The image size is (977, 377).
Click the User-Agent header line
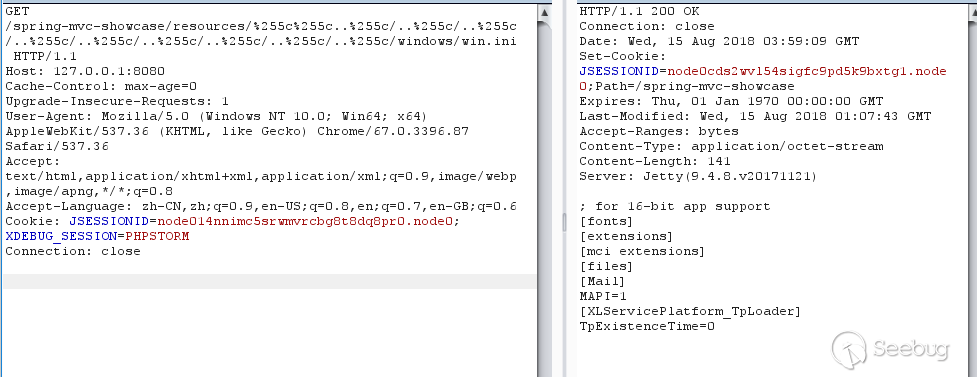(x=216, y=117)
